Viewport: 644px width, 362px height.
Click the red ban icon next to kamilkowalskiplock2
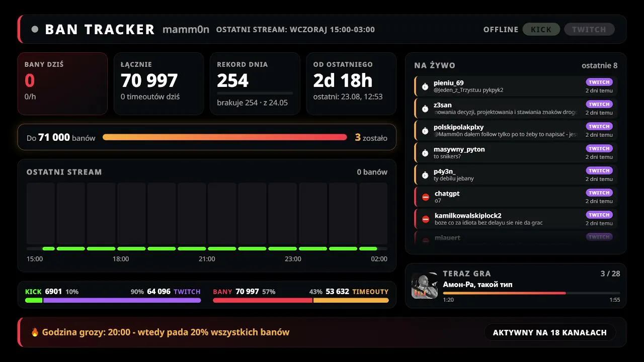tap(426, 219)
